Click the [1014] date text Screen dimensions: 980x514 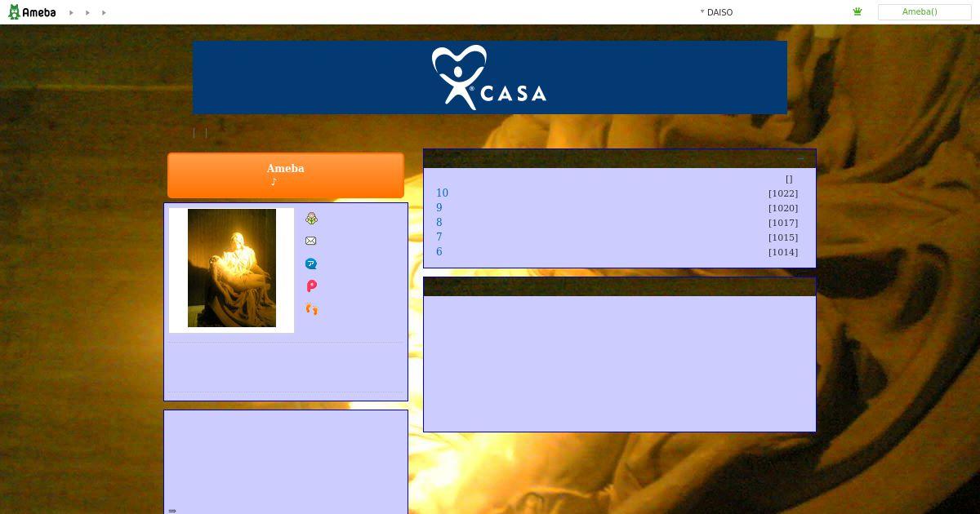pos(783,252)
